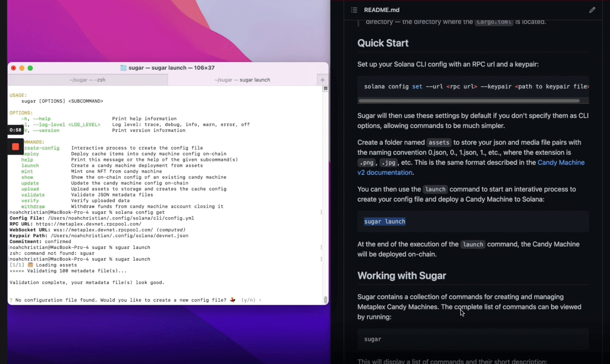Open a new terminal tab with plus icon
Image resolution: width=610 pixels, height=364 pixels.
[323, 80]
